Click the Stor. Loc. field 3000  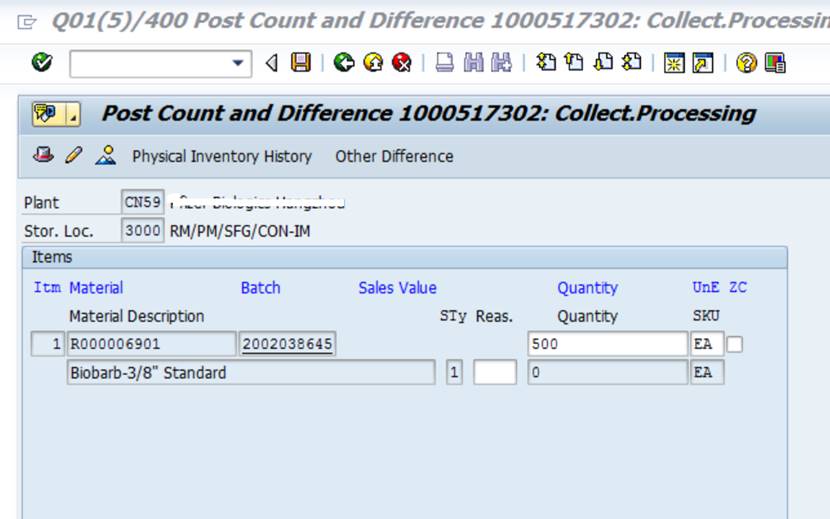(x=142, y=230)
